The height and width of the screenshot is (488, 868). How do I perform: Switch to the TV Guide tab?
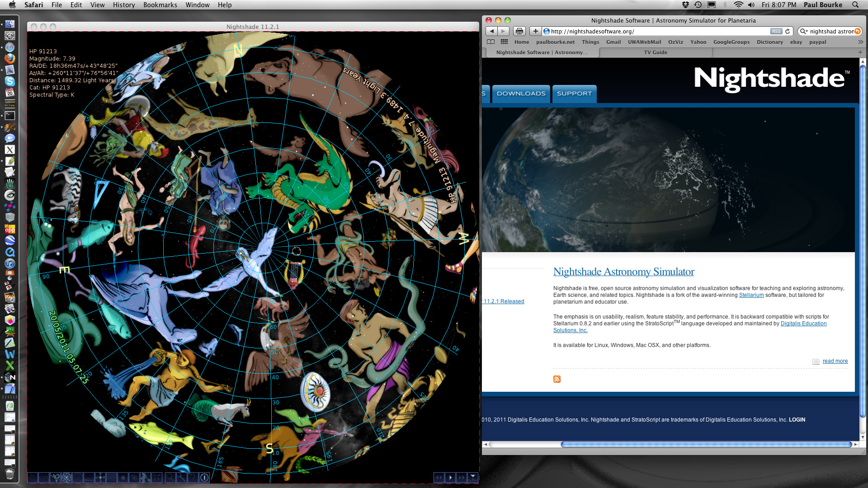[x=656, y=52]
